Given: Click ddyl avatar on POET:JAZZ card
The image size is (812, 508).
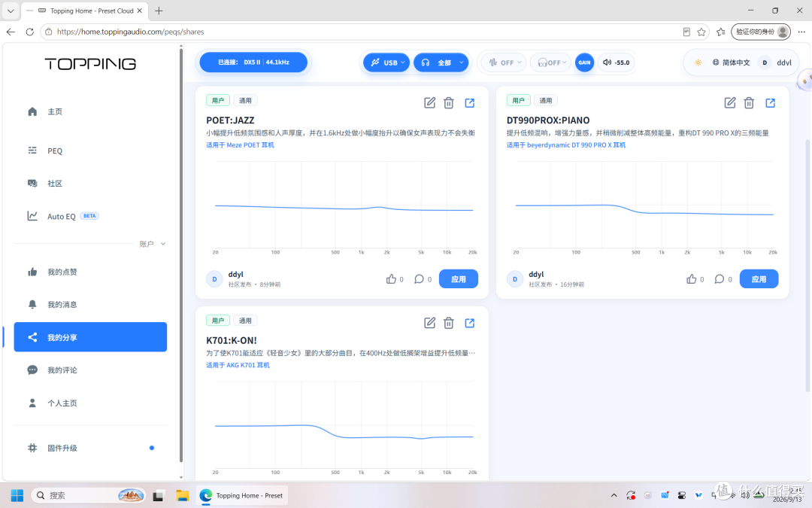Looking at the screenshot, I should (214, 279).
